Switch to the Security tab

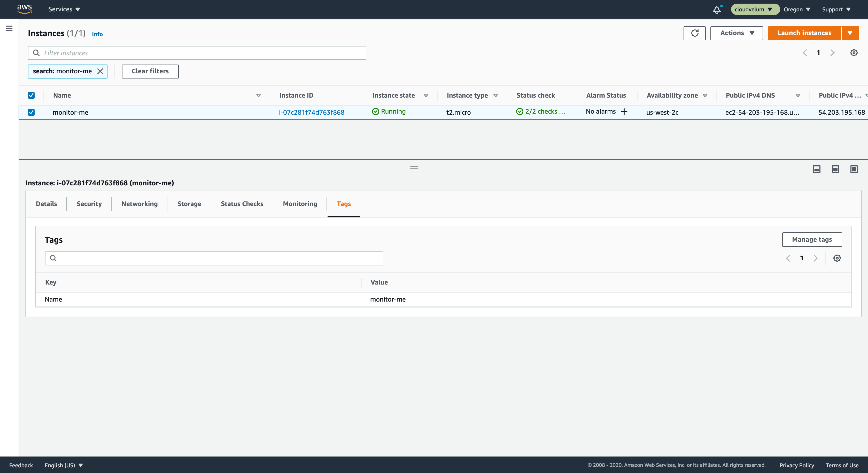click(89, 203)
